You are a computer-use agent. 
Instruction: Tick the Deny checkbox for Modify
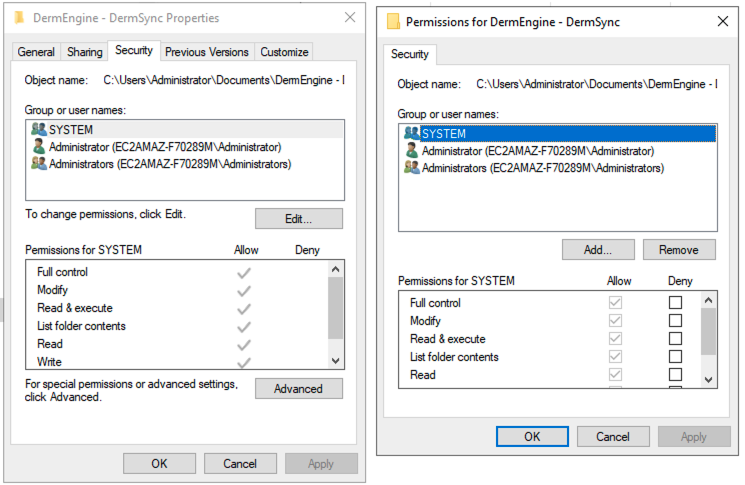coord(676,321)
